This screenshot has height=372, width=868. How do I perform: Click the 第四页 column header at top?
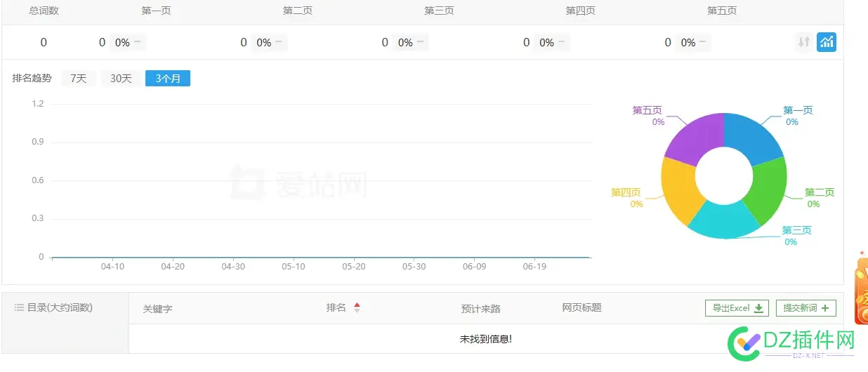581,11
